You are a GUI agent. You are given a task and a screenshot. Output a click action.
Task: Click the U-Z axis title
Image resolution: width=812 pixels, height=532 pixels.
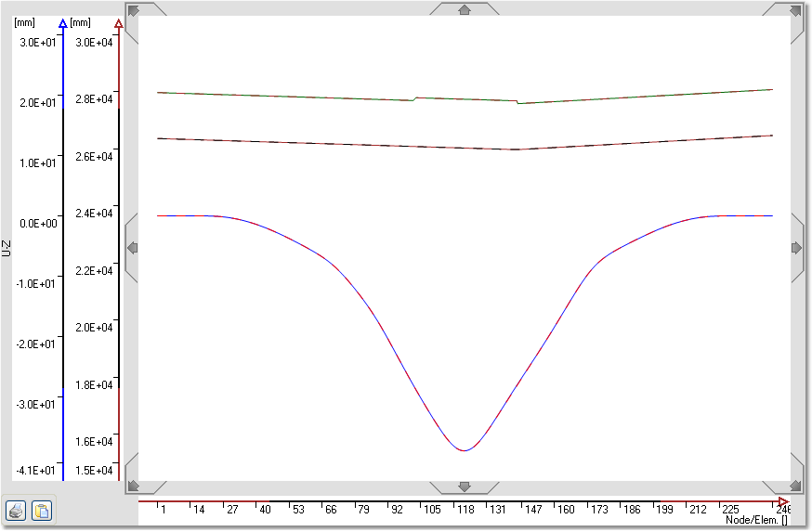7,247
